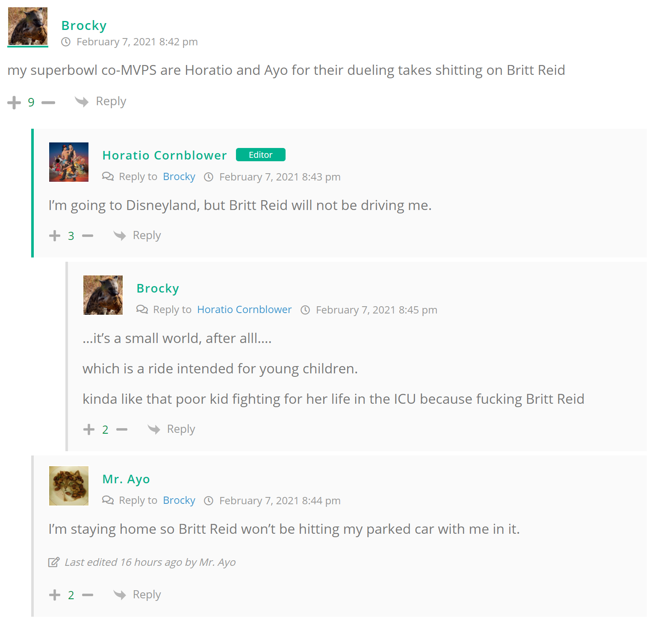Upvote Brocky's small world reply
The width and height of the screenshot is (672, 621).
[89, 429]
